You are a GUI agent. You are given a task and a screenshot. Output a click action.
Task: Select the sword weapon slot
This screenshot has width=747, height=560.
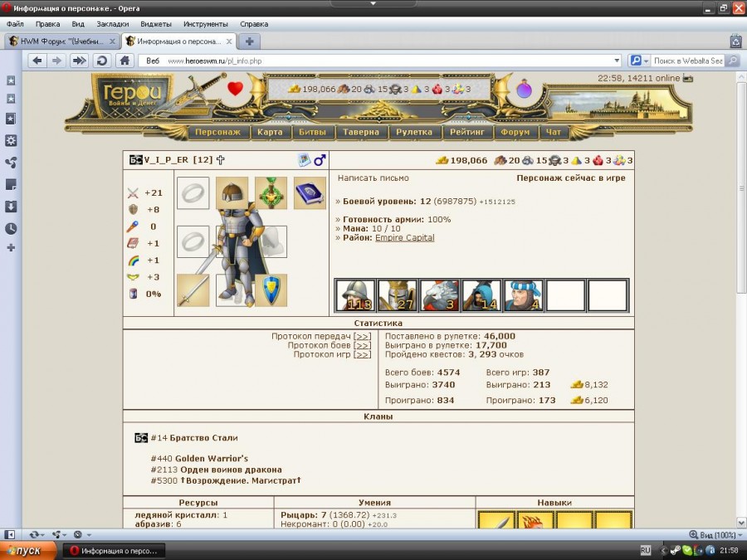pyautogui.click(x=193, y=290)
